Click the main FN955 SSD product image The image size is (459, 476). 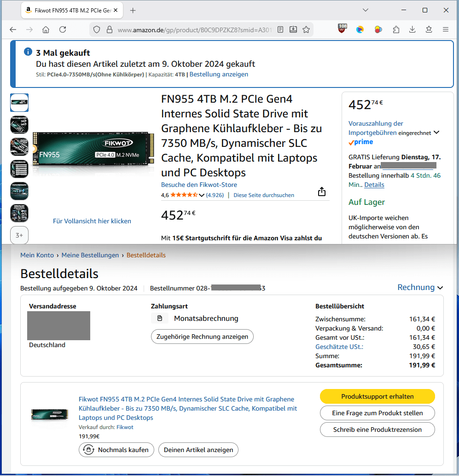tap(93, 149)
